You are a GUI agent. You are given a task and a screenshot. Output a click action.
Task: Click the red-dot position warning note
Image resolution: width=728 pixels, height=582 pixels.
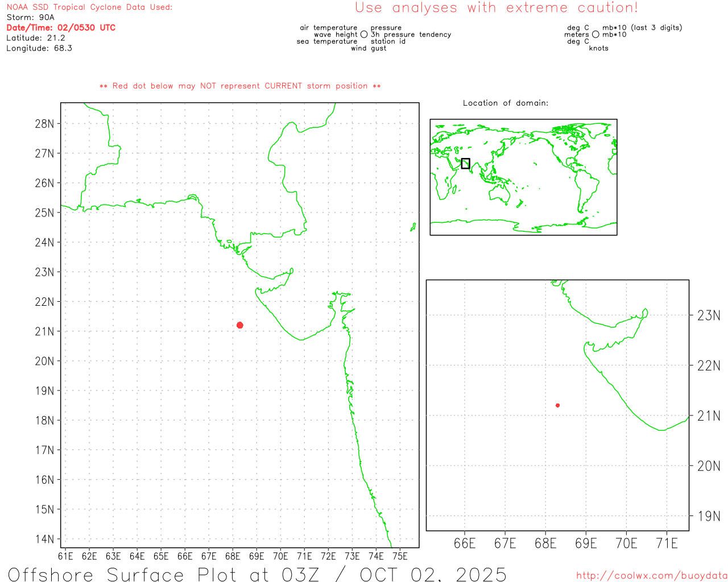pos(240,86)
